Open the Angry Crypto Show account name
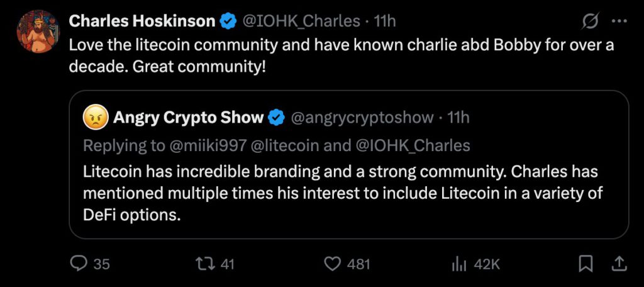This screenshot has height=287, width=644. pos(188,118)
